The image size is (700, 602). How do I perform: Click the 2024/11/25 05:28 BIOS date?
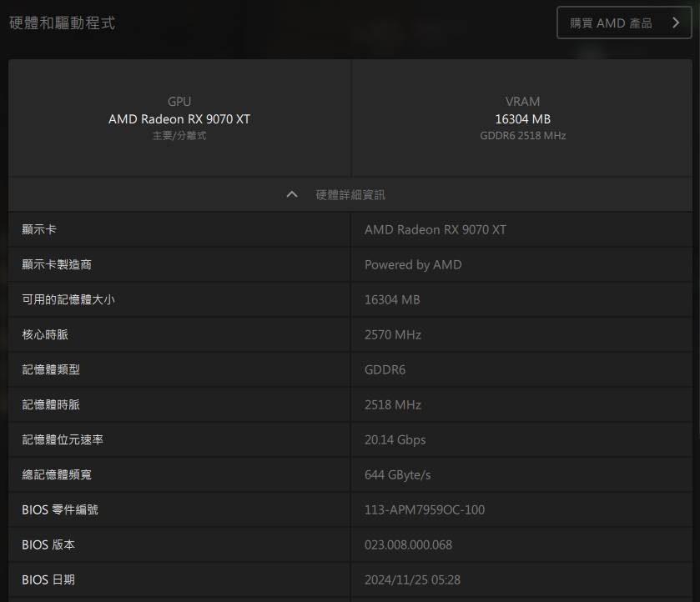coord(412,579)
